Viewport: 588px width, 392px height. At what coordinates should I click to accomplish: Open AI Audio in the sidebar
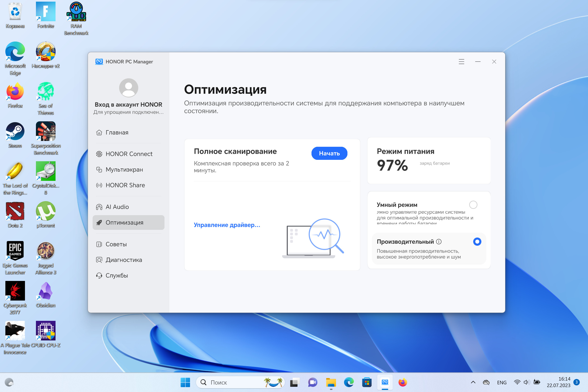(128, 207)
